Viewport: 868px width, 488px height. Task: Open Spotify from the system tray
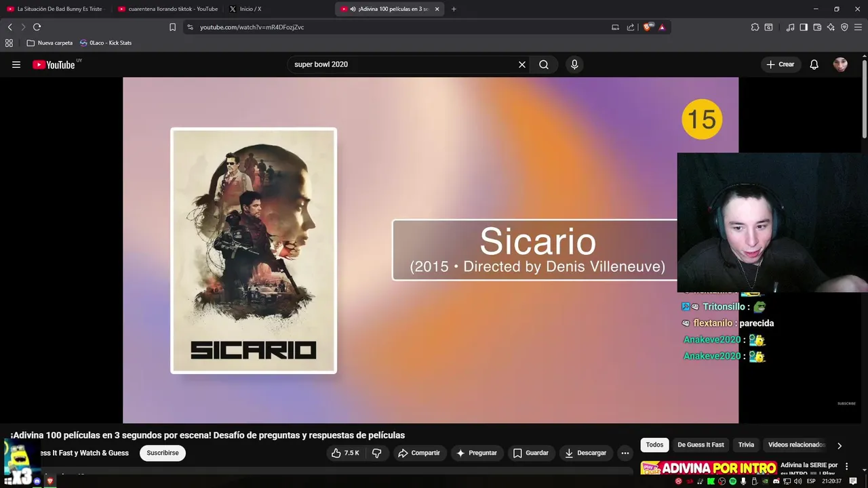pyautogui.click(x=732, y=481)
